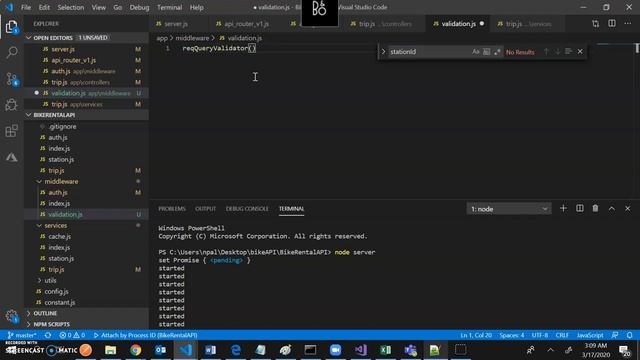This screenshot has height=360, width=640.
Task: Toggle Match Whole Word in find widget
Action: (487, 52)
